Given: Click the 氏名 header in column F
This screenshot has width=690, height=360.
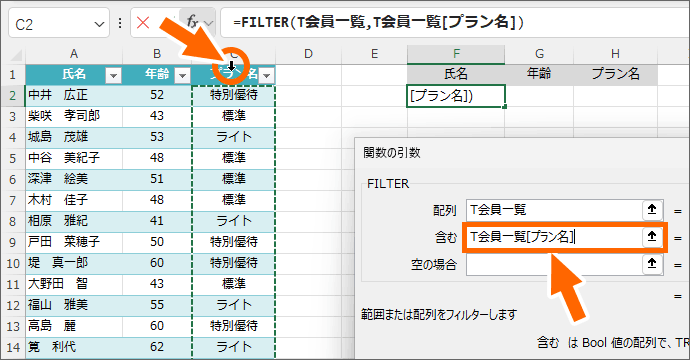Looking at the screenshot, I should (456, 74).
